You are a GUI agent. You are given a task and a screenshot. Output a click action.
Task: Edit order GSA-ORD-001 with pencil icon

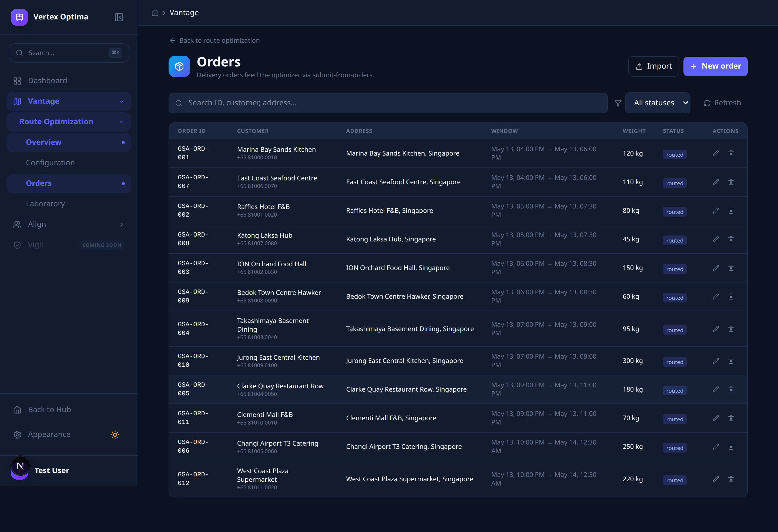coord(716,153)
